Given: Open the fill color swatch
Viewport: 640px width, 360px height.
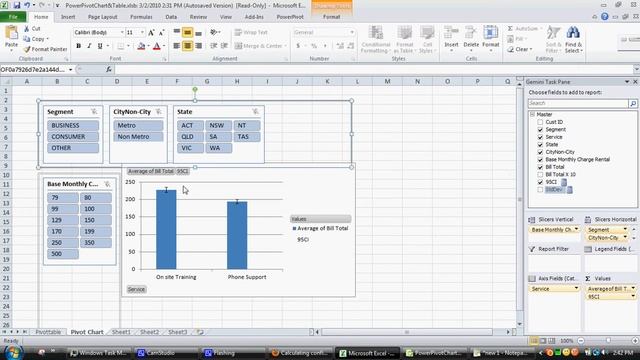Looking at the screenshot, I should pyautogui.click(x=141, y=46).
